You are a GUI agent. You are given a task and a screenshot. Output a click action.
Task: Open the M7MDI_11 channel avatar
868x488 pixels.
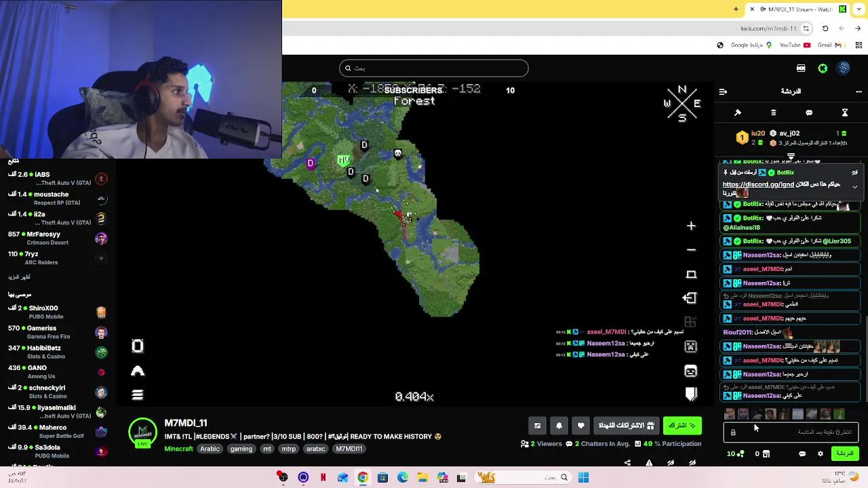(x=142, y=432)
